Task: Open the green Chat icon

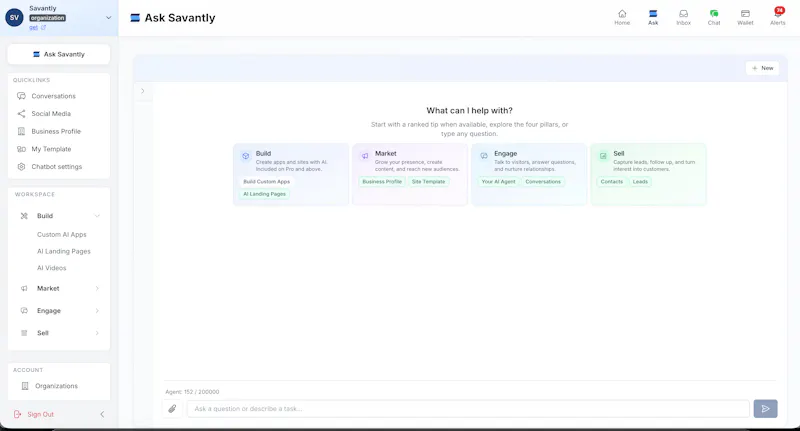Action: pos(714,14)
